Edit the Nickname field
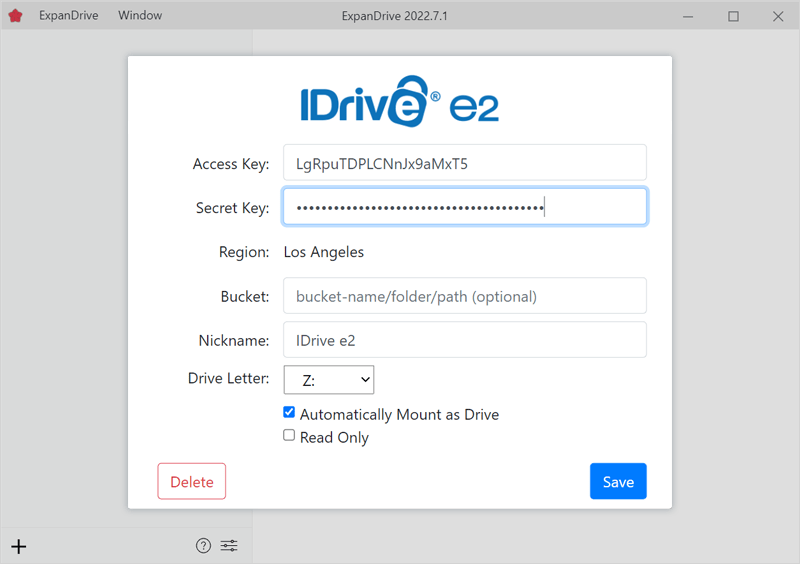The width and height of the screenshot is (800, 564). (x=465, y=340)
